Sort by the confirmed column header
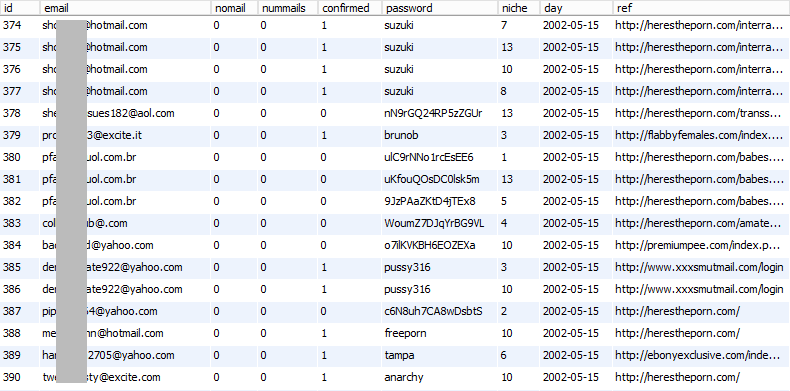Image resolution: width=790 pixels, height=391 pixels. (x=350, y=8)
